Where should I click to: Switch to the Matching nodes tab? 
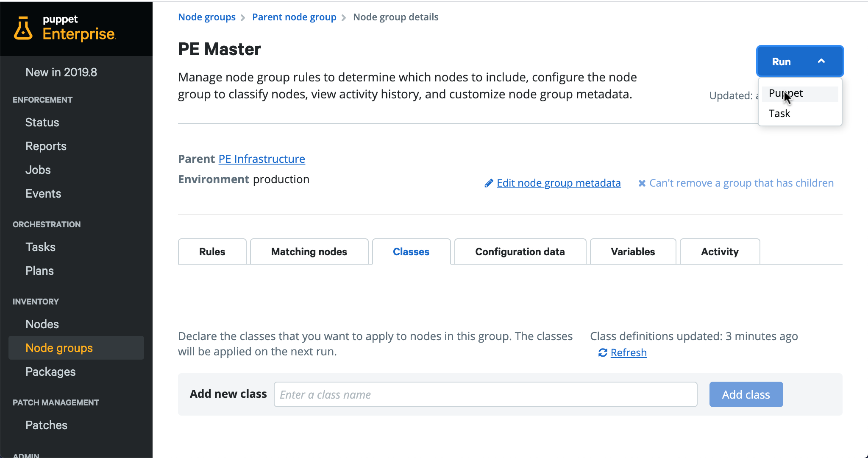309,251
